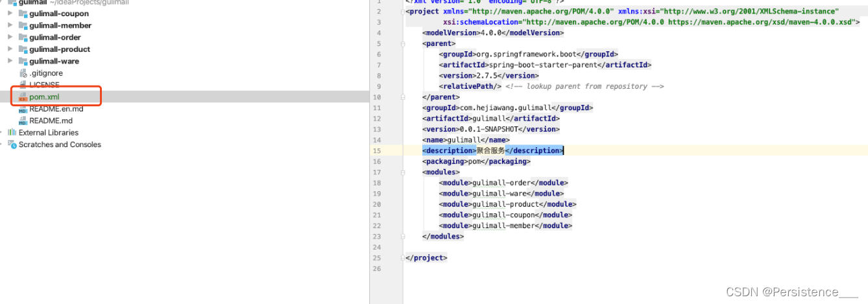
Task: Click the com.hejiawang.gulimall groupId text
Action: pyautogui.click(x=505, y=108)
